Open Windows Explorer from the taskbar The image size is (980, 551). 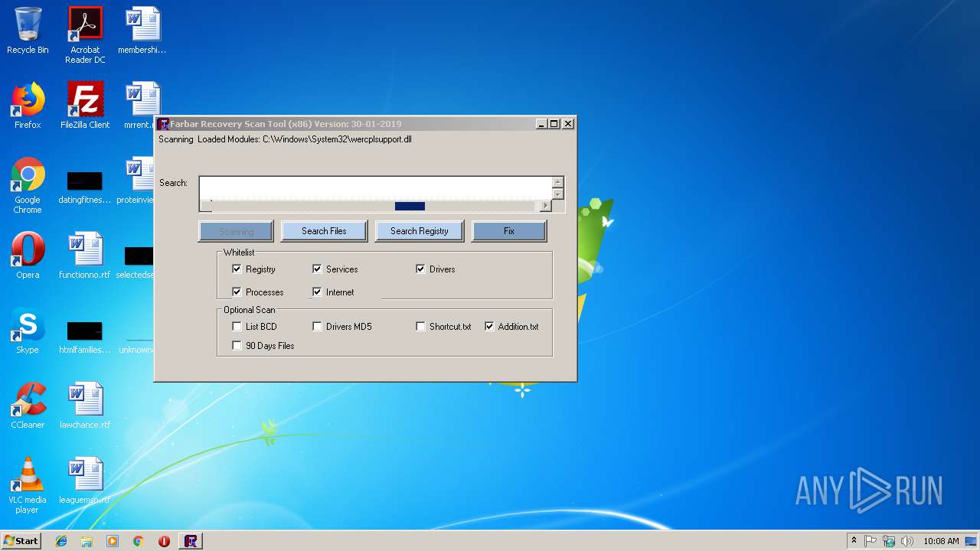(x=87, y=541)
